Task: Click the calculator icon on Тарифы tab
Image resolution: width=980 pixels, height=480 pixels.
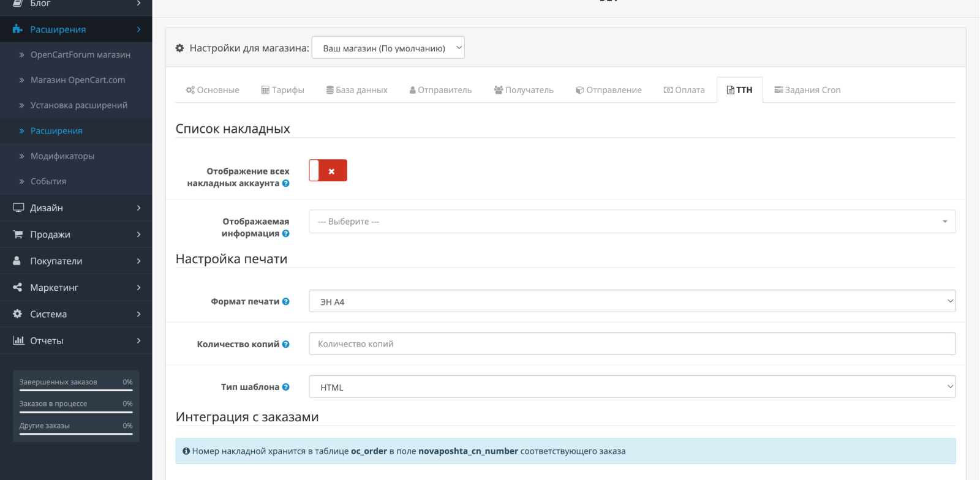Action: [265, 90]
